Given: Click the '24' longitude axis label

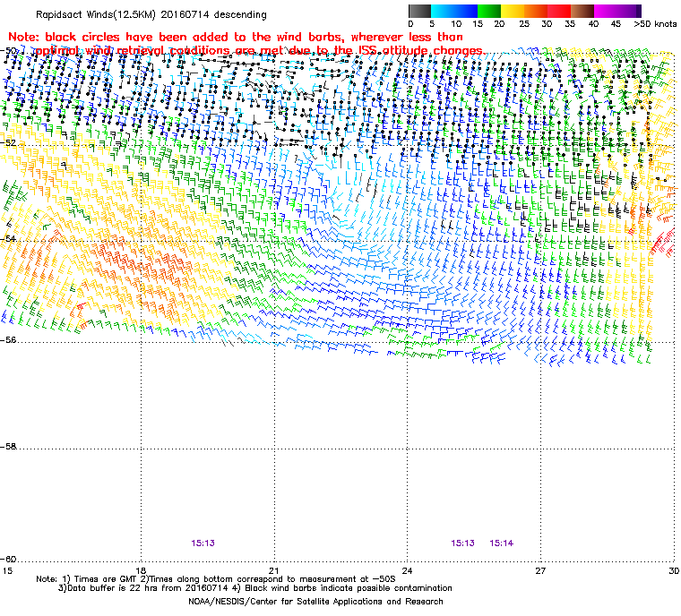Looking at the screenshot, I should click(407, 570).
